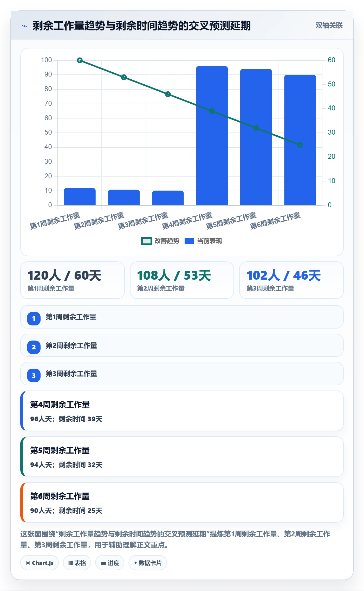Toggle the 当前表现 legend swatch
364x591 pixels.
[x=189, y=241]
